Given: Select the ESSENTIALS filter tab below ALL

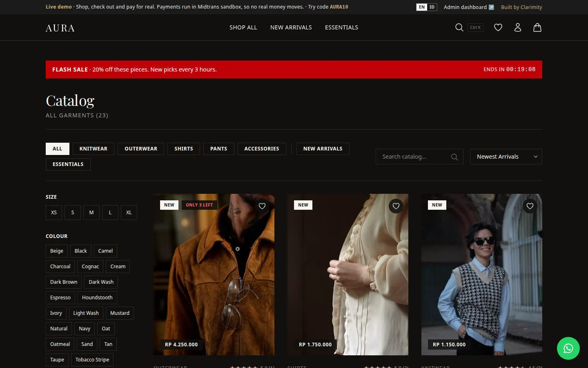Looking at the screenshot, I should point(68,164).
